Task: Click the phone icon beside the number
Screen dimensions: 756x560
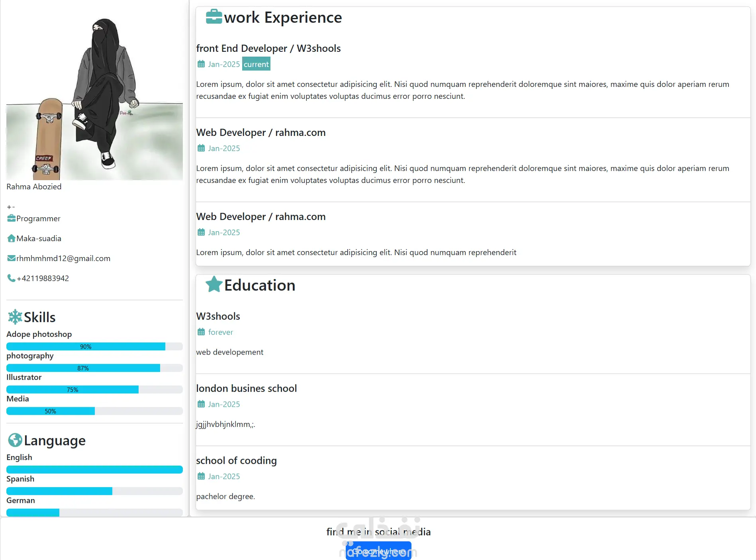Action: tap(11, 278)
